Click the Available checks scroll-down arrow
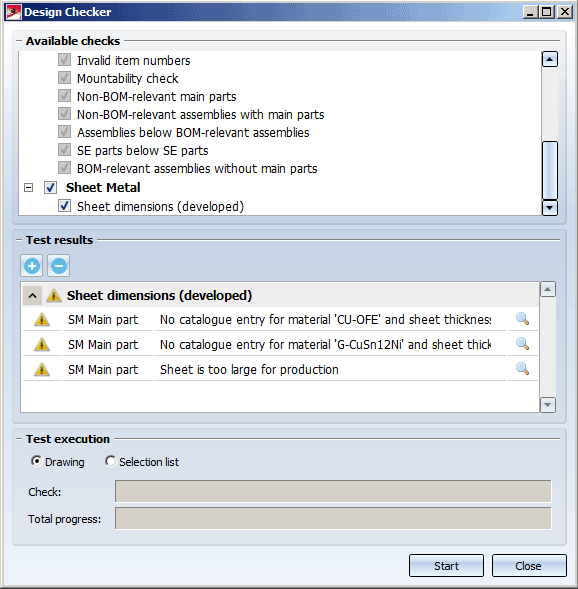 pyautogui.click(x=550, y=207)
